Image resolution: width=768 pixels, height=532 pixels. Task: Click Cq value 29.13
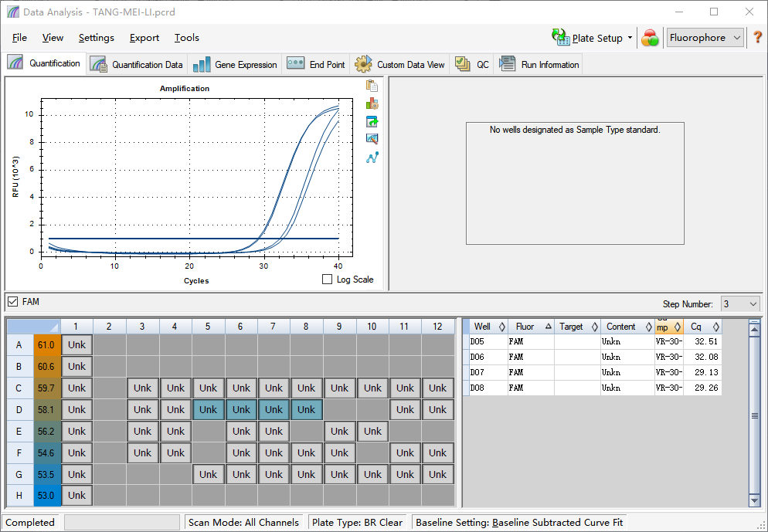706,372
